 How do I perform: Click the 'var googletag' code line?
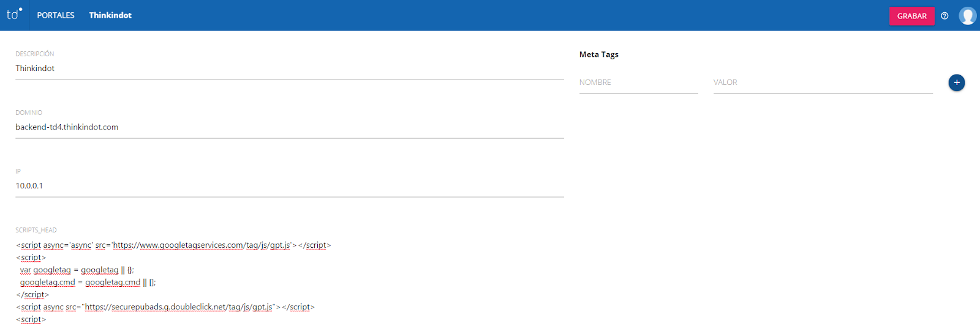(x=77, y=270)
